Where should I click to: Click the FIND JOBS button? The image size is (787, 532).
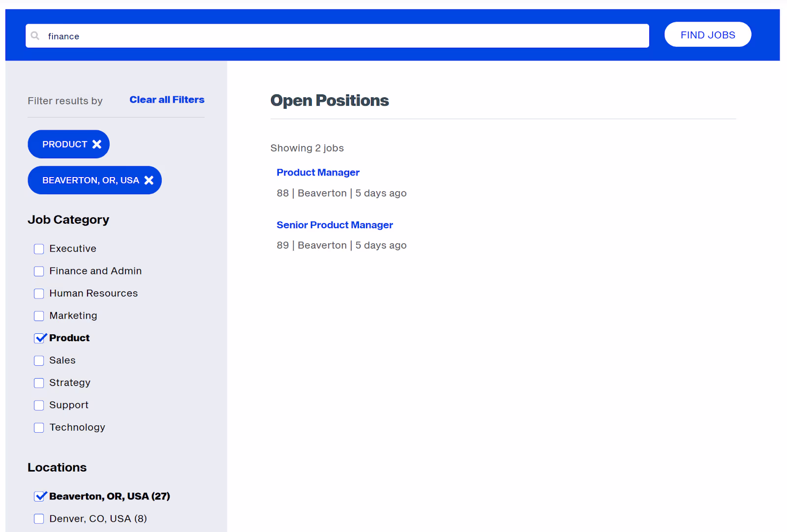[x=708, y=34]
